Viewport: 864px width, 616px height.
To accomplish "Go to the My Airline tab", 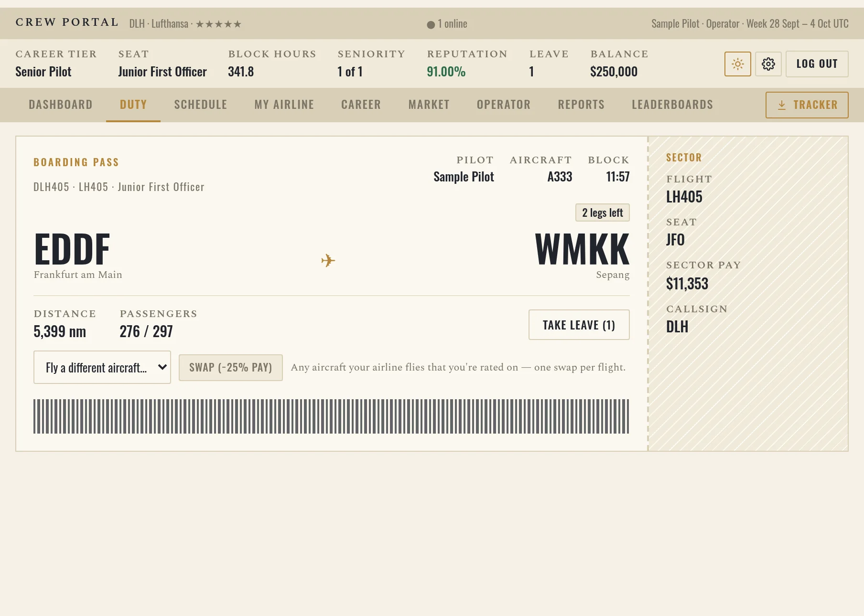I will tap(284, 105).
